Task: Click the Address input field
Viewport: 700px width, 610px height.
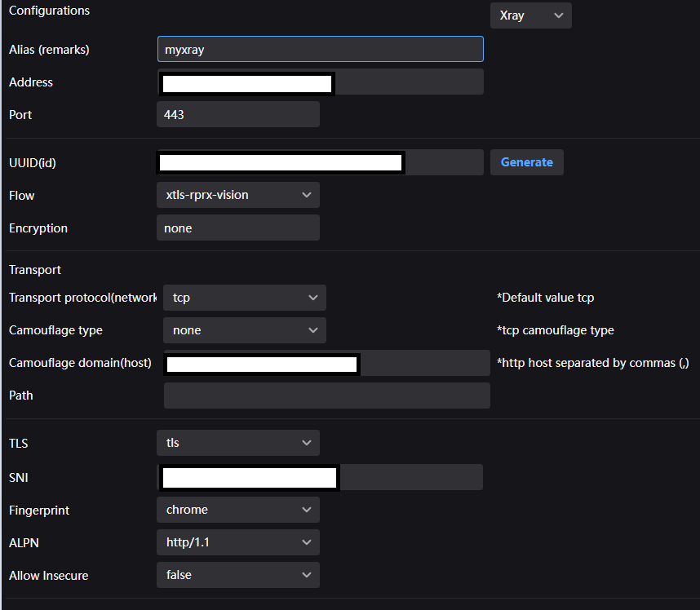Action: point(320,82)
